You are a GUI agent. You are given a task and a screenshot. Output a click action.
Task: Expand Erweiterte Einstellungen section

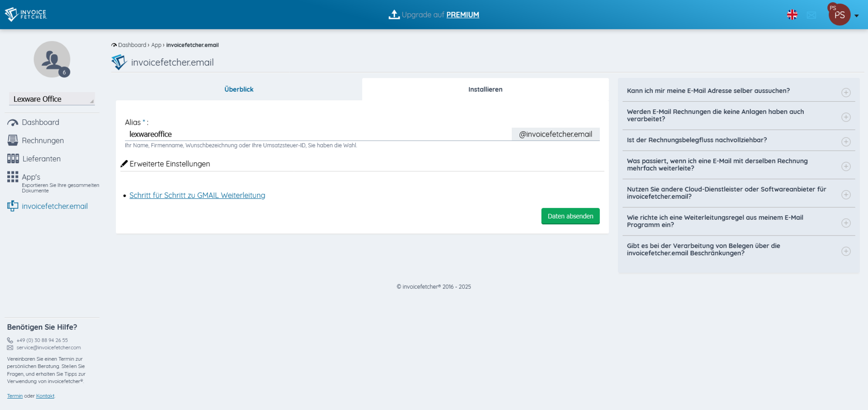170,164
